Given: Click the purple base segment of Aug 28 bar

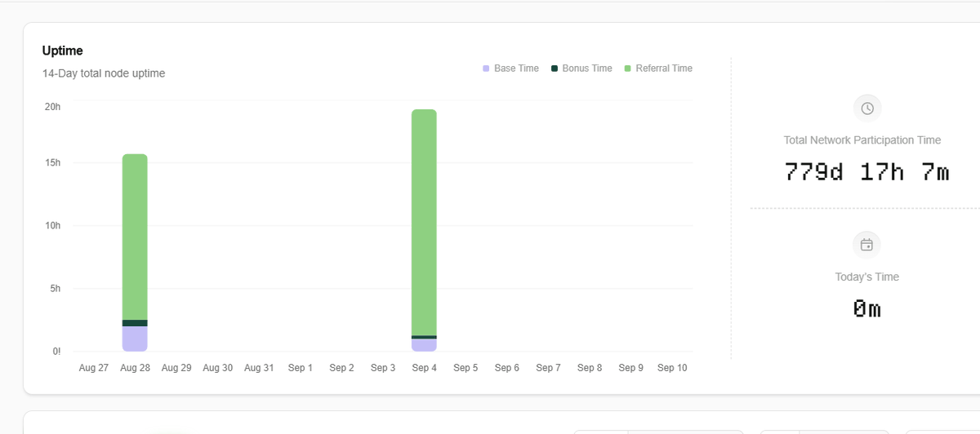Looking at the screenshot, I should (135, 339).
